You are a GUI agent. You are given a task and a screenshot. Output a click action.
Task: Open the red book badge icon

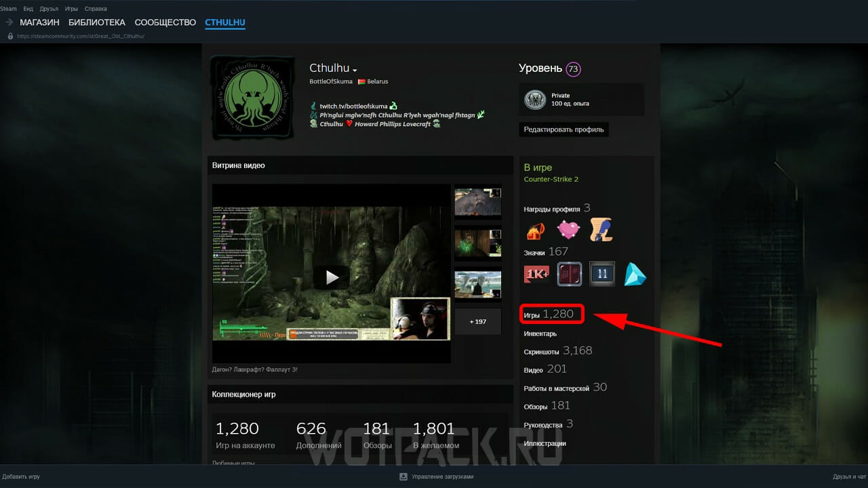coord(569,274)
